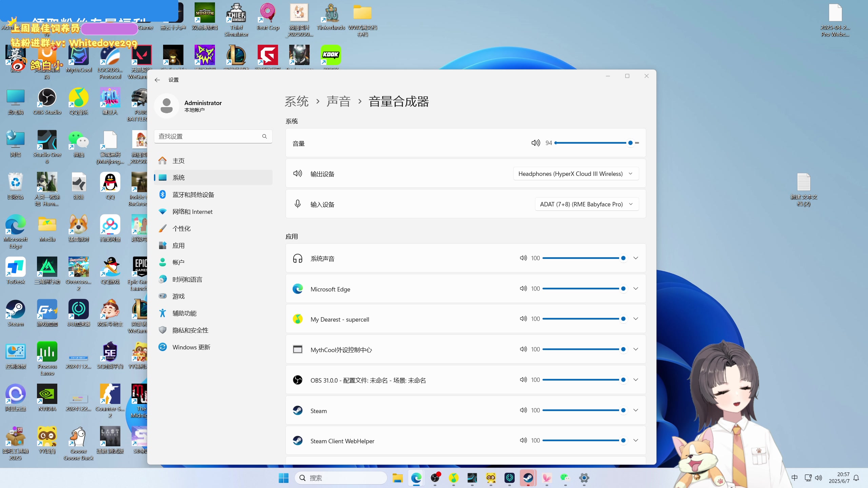Expand the Steam row chevron
868x488 pixels.
point(636,410)
